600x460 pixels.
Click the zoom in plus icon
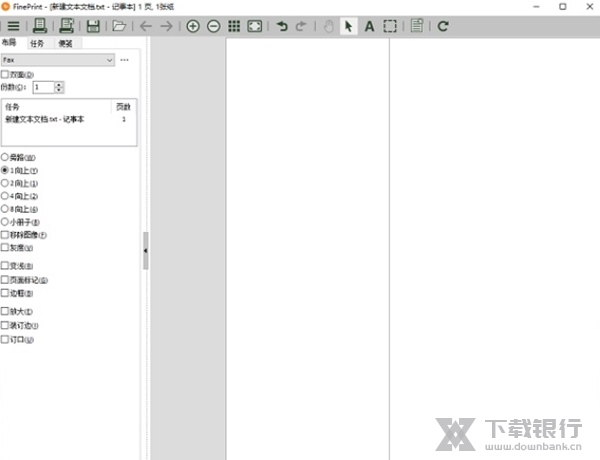click(x=193, y=26)
